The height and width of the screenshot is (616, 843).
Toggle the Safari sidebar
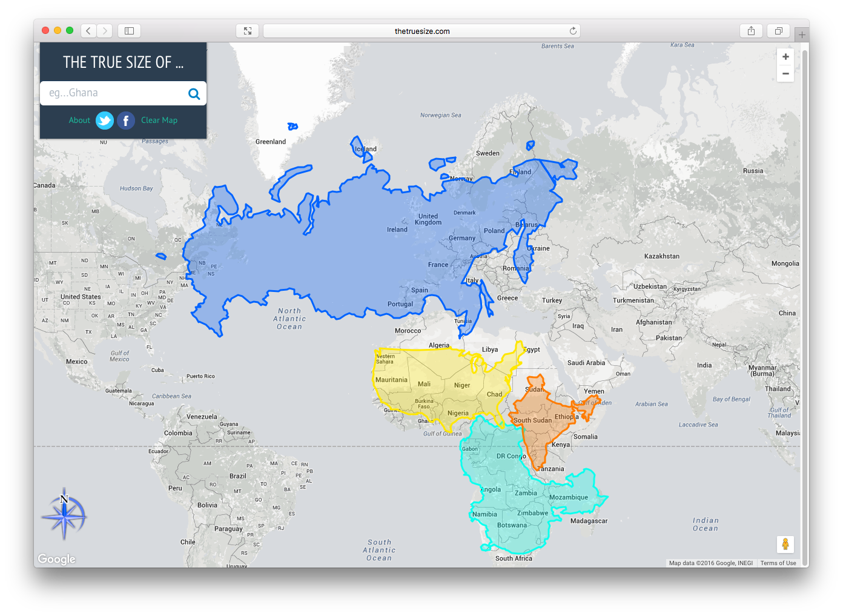[x=129, y=31]
